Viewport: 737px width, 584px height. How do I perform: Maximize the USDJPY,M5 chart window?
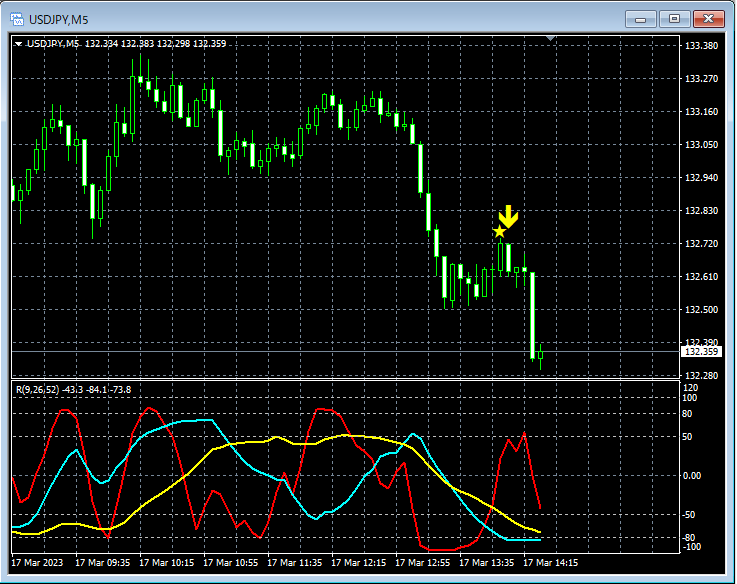coord(674,19)
